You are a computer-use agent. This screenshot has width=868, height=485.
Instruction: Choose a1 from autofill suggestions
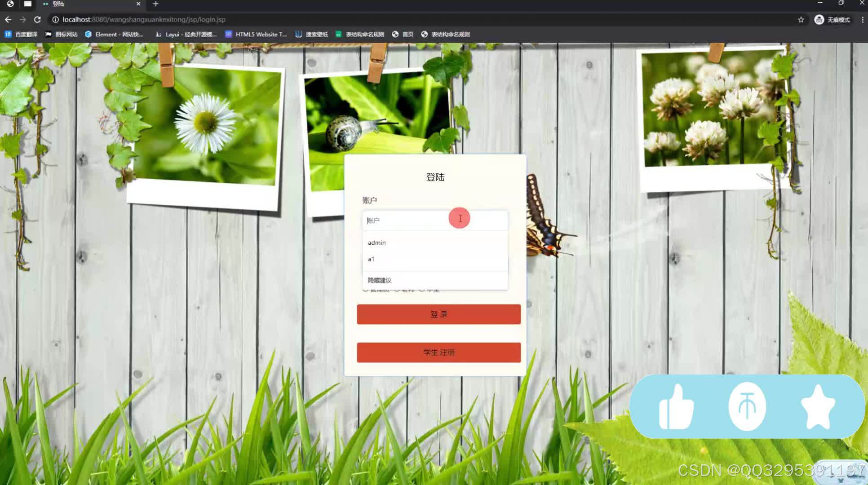[x=435, y=259]
